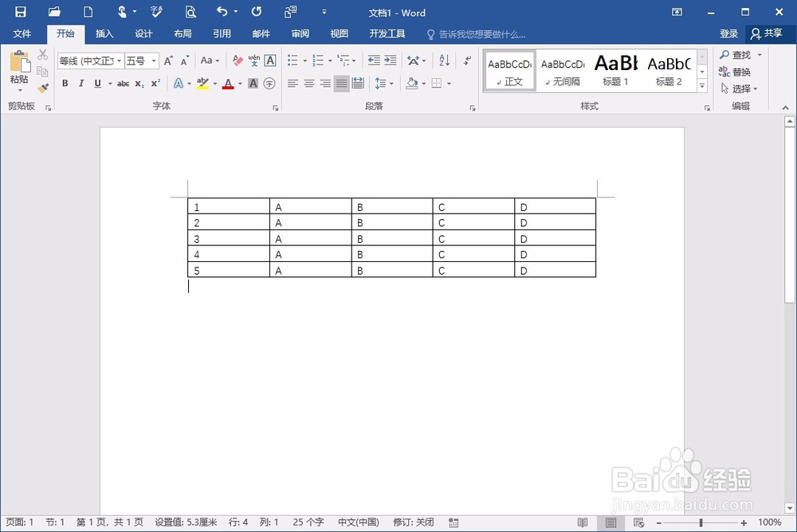Align text left

(x=292, y=84)
